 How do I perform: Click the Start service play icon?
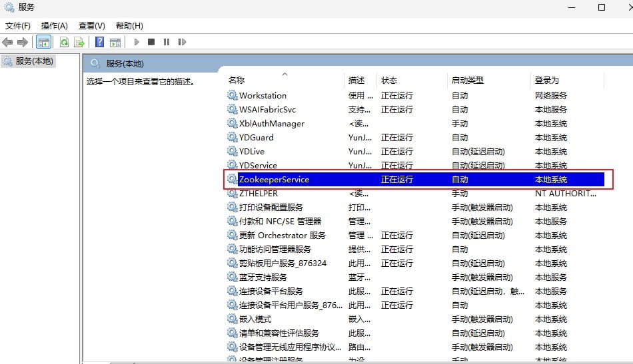point(137,42)
